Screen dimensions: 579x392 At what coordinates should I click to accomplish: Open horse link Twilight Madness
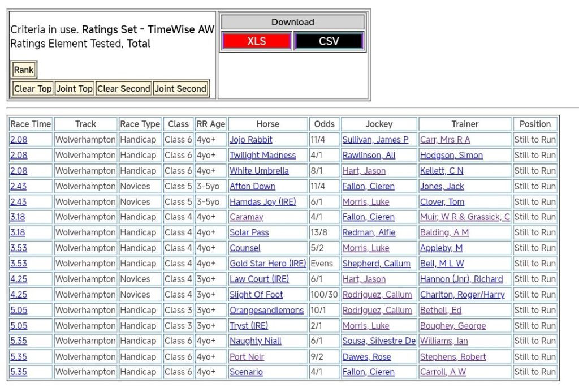262,155
